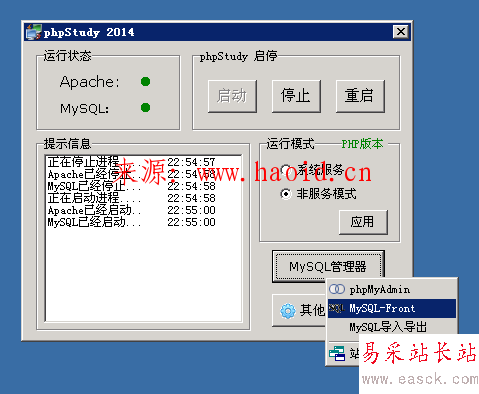The image size is (479, 394).
Task: Click the site domain management icon
Action: 337,353
